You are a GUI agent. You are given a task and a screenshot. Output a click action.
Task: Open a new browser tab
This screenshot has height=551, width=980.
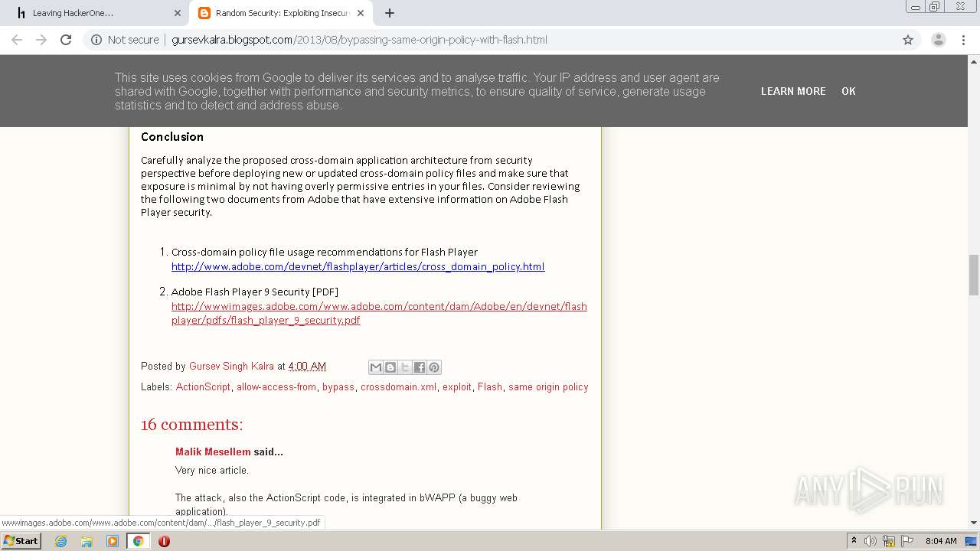coord(390,13)
